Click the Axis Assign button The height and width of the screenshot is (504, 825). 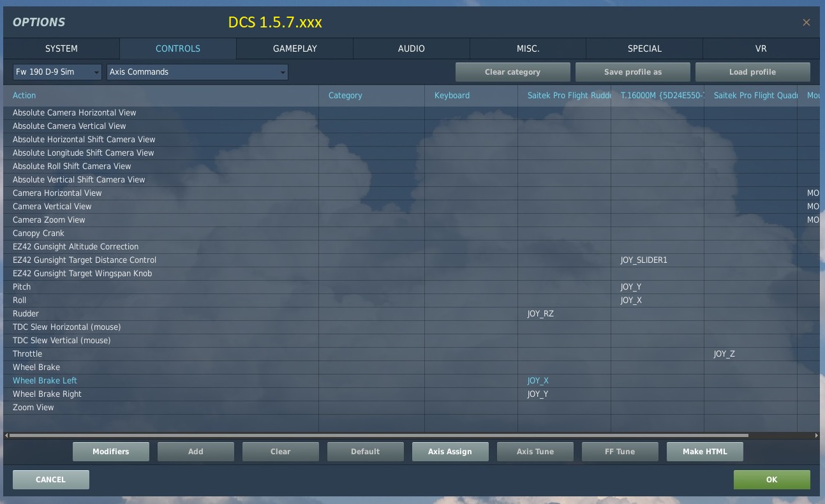450,452
